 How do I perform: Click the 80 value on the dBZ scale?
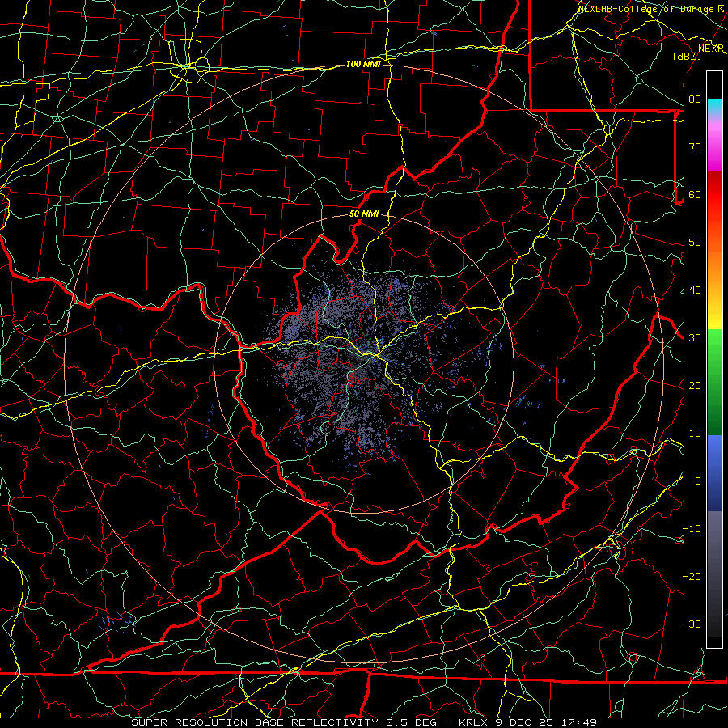pos(695,99)
